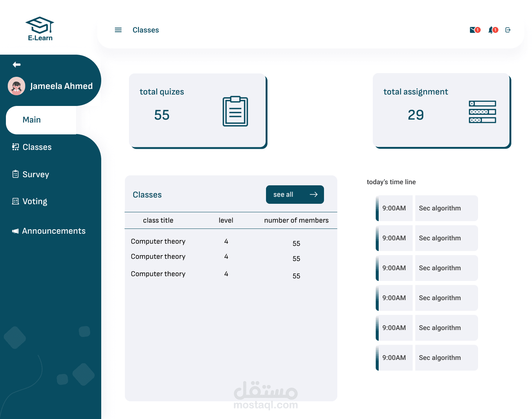Open the Survey sidebar label
The height and width of the screenshot is (419, 532).
36,174
